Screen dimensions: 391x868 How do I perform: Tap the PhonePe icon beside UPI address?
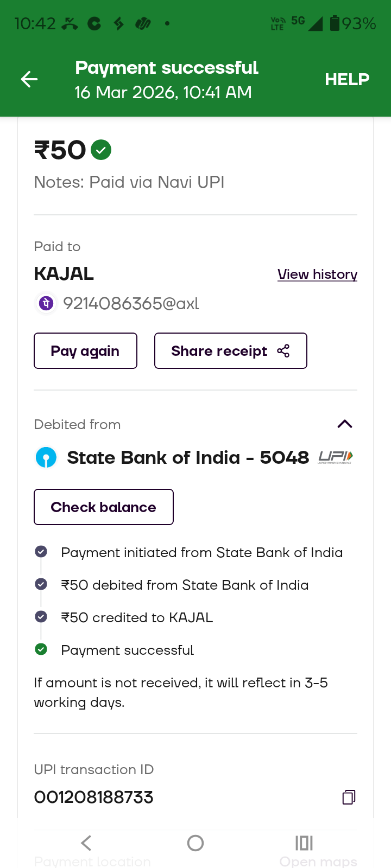46,303
